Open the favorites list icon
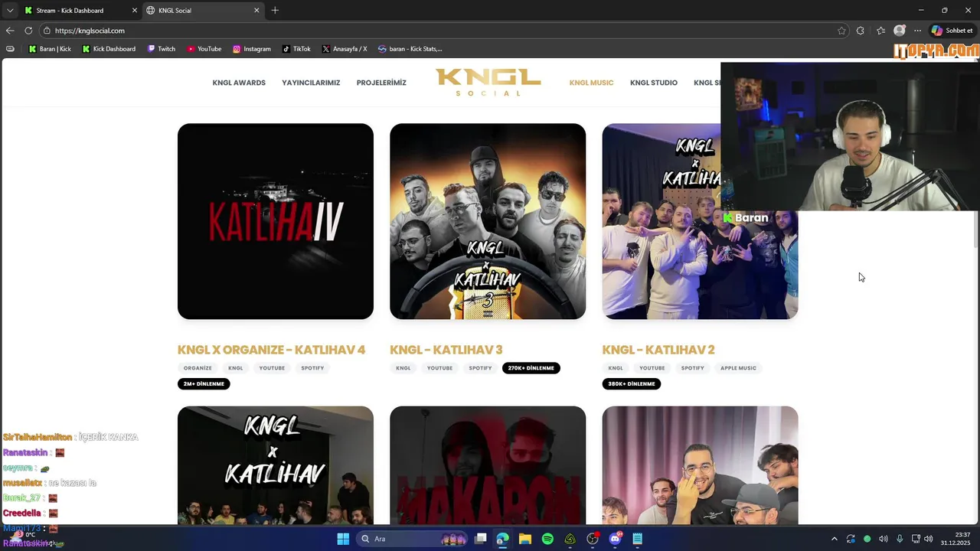 point(881,31)
